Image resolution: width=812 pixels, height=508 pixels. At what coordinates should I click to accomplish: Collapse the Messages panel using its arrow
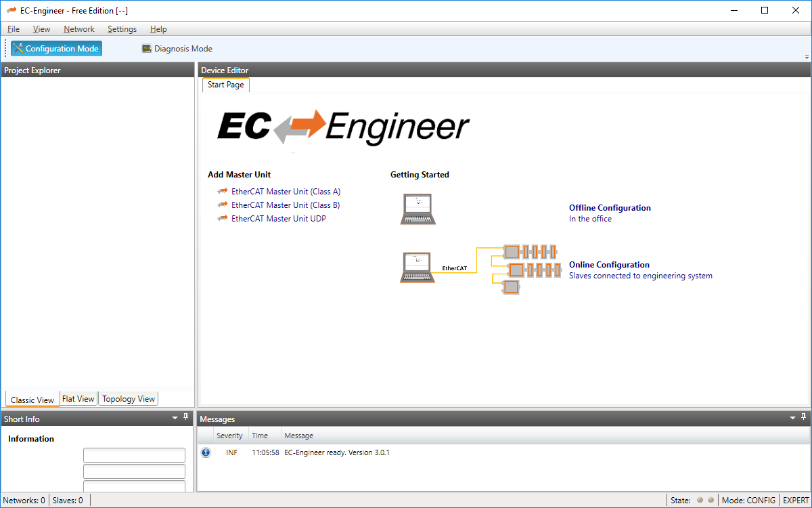[x=791, y=419]
